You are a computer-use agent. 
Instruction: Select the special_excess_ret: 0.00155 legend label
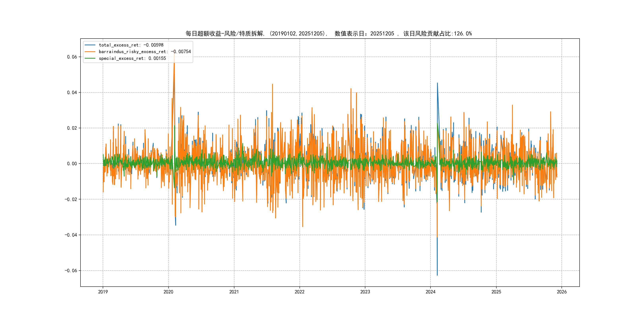click(132, 58)
